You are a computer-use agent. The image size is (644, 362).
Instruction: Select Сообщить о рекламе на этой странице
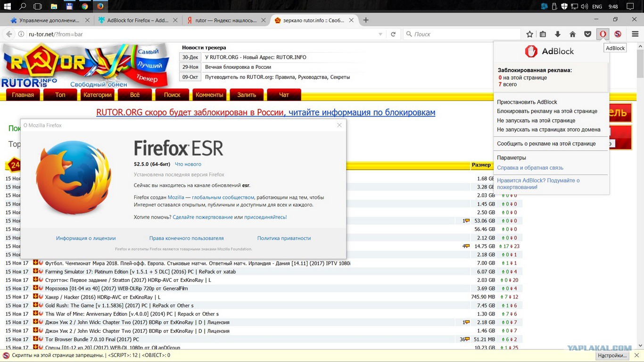tap(546, 144)
